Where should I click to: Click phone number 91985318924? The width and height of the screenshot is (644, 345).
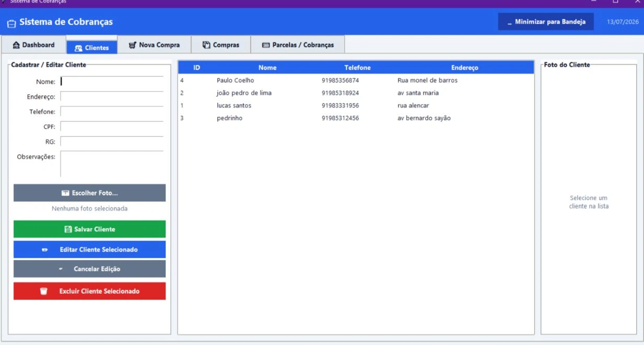pos(340,93)
